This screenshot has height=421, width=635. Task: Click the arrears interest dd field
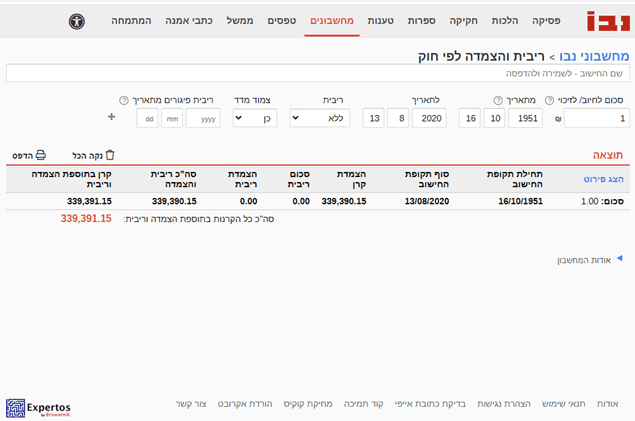coord(147,118)
